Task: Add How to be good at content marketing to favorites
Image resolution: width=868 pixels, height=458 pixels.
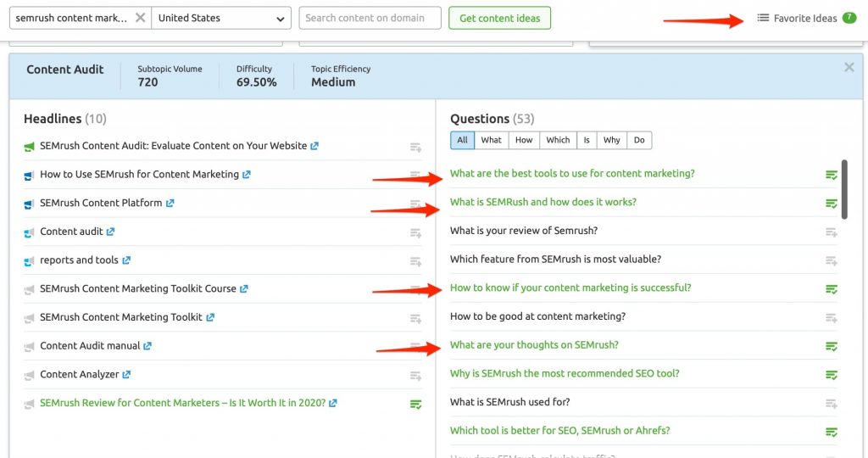Action: click(832, 318)
